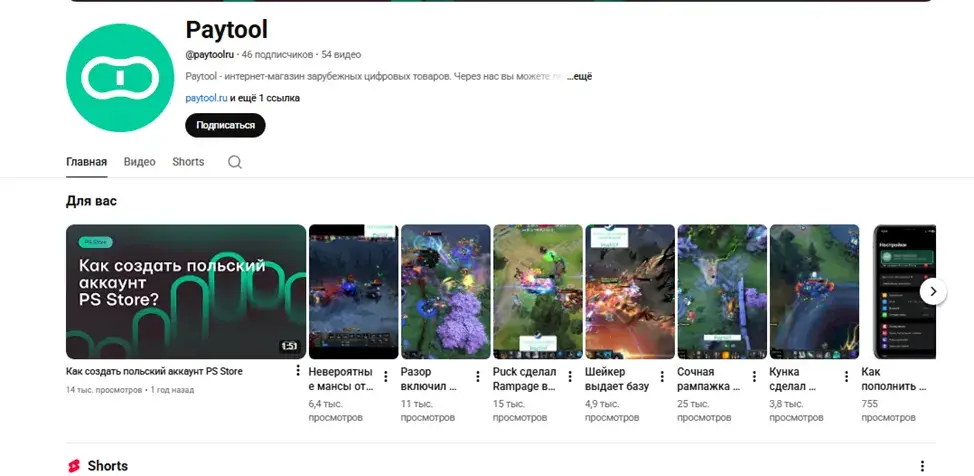The height and width of the screenshot is (476, 974).
Task: Open three-dot menu for Сочная рампажка short
Action: [x=754, y=377]
